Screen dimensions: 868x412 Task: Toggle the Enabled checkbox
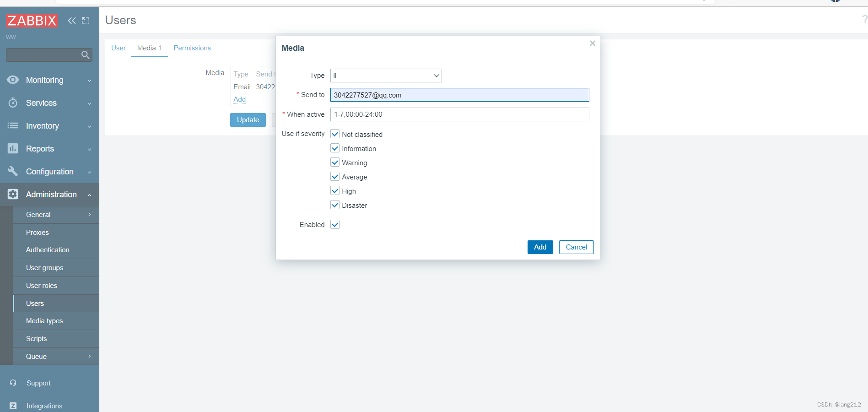coord(335,224)
